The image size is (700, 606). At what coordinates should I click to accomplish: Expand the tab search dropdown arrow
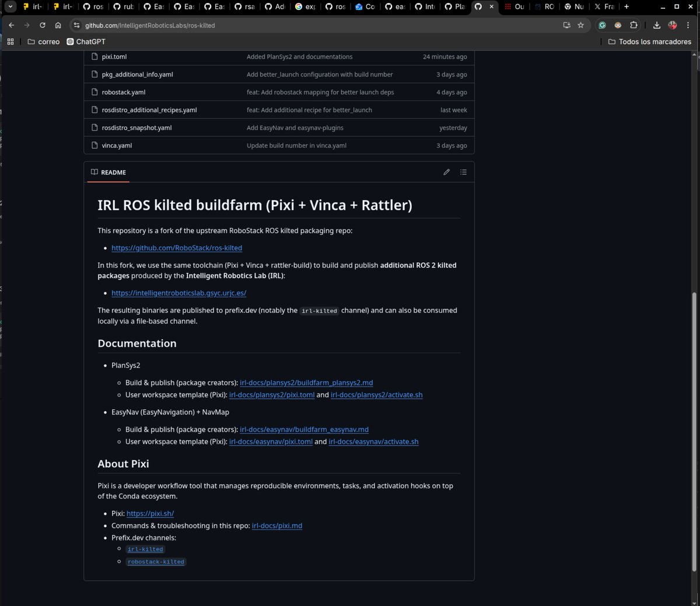click(x=10, y=7)
